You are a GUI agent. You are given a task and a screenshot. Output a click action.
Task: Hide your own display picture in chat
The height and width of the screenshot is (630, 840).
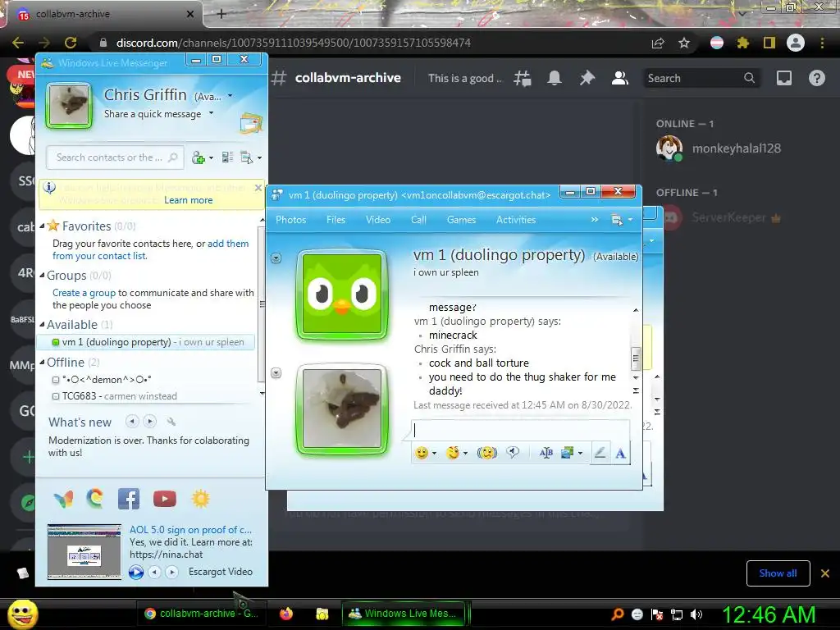click(276, 373)
